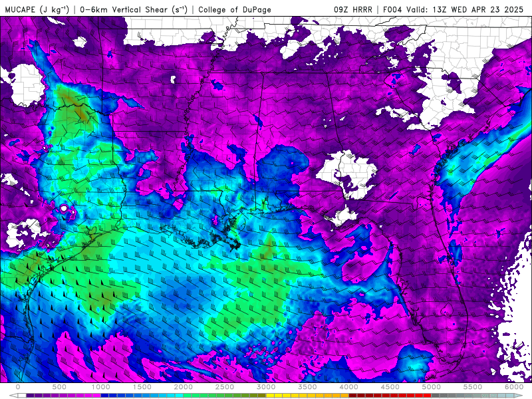
Task: Click the 09Z HRRR model run text
Action: pyautogui.click(x=353, y=9)
